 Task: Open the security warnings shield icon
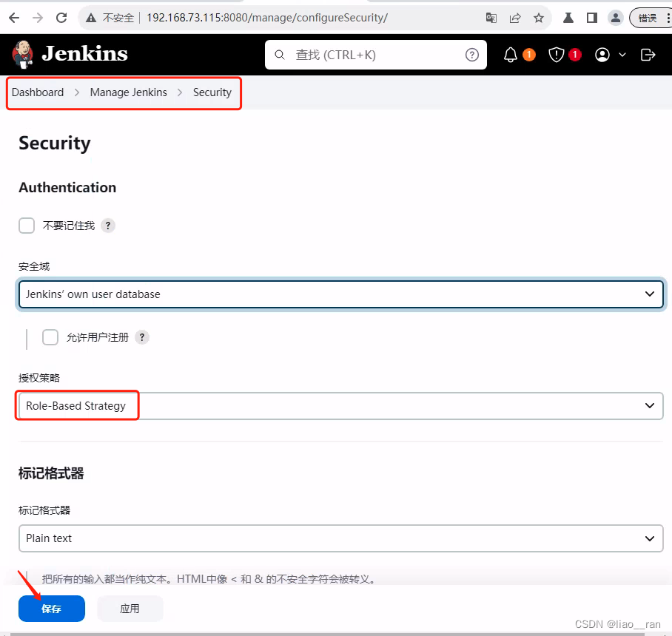557,55
